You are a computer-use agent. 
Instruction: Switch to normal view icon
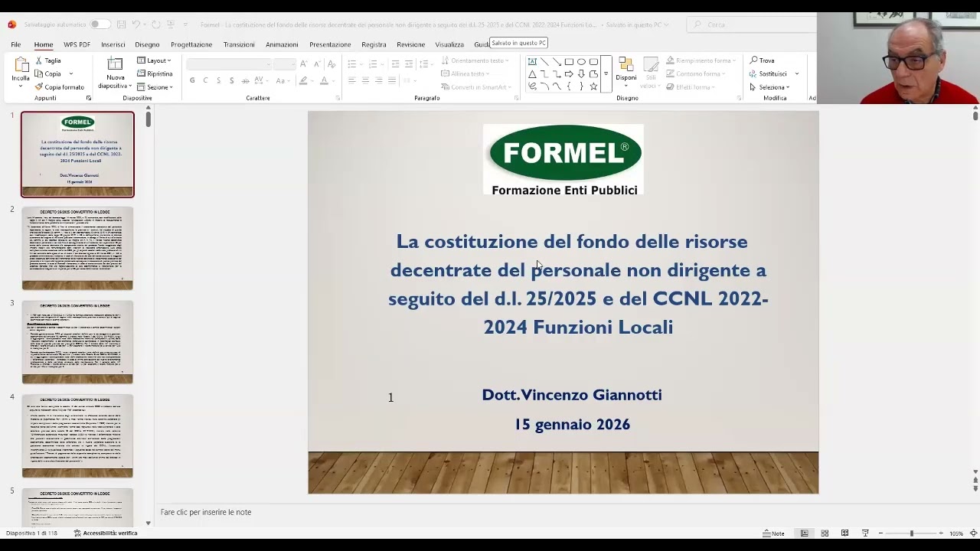(x=804, y=533)
